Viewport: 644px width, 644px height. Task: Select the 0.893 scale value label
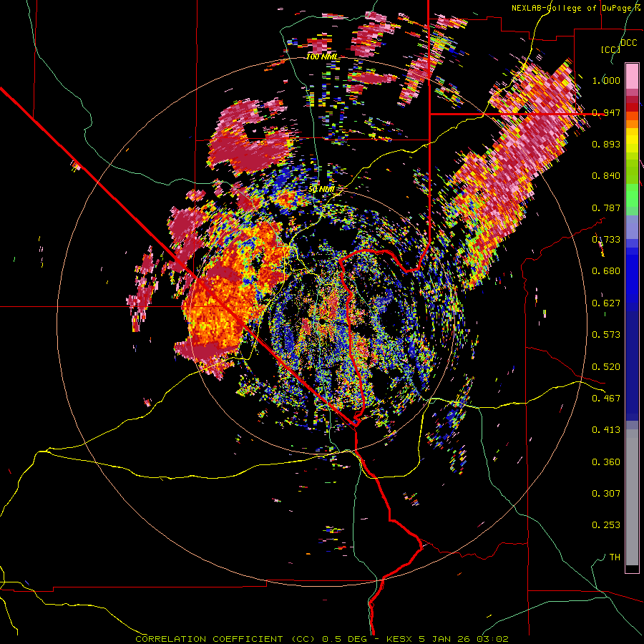coord(606,144)
